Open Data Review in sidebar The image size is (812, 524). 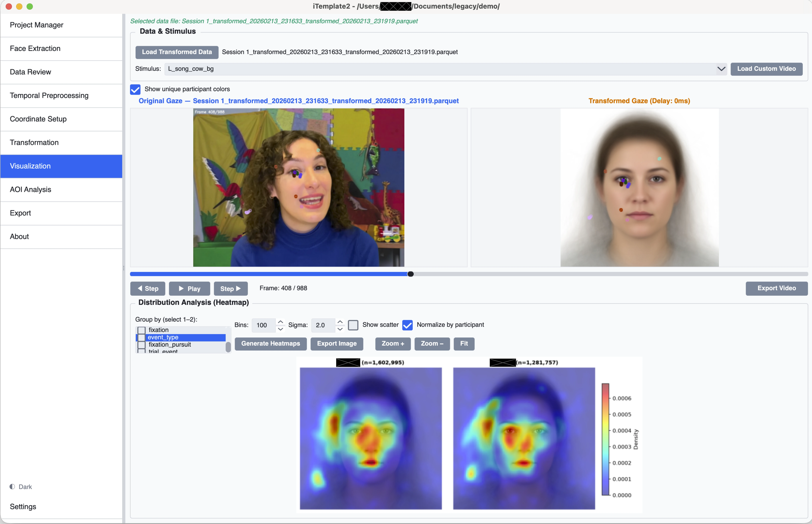pos(61,72)
